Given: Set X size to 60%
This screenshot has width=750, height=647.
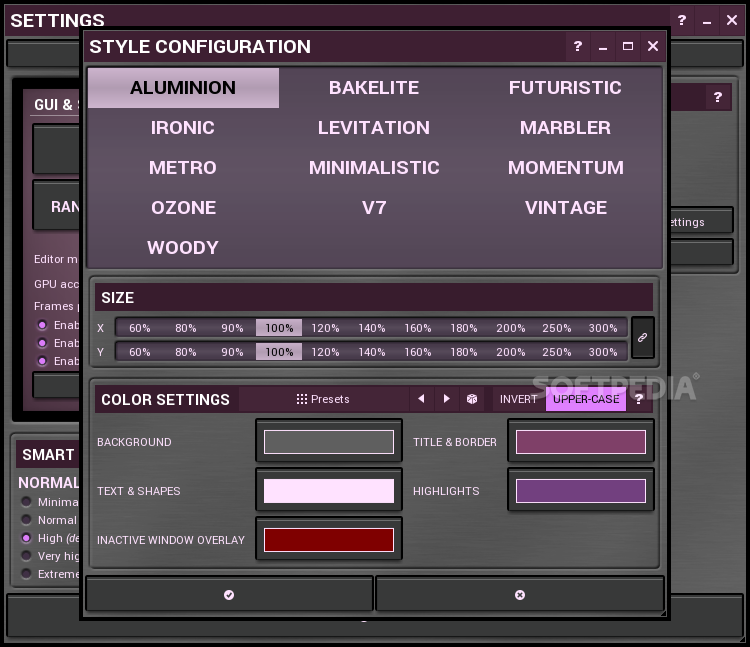Looking at the screenshot, I should 140,328.
